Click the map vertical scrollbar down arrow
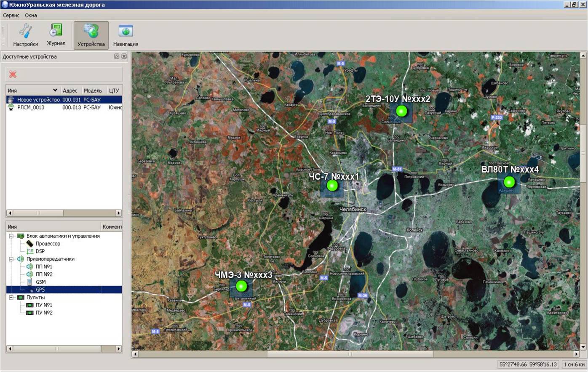 pyautogui.click(x=583, y=347)
